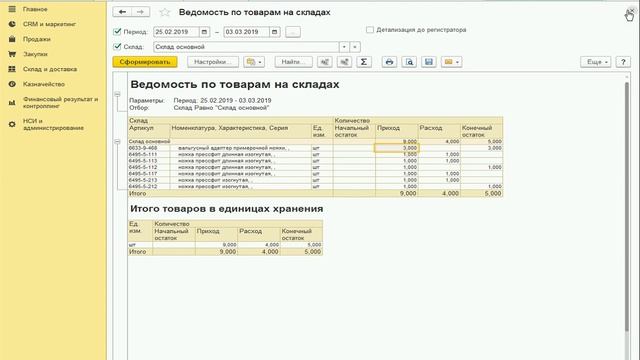Go forward with the right arrow button

pos(140,12)
